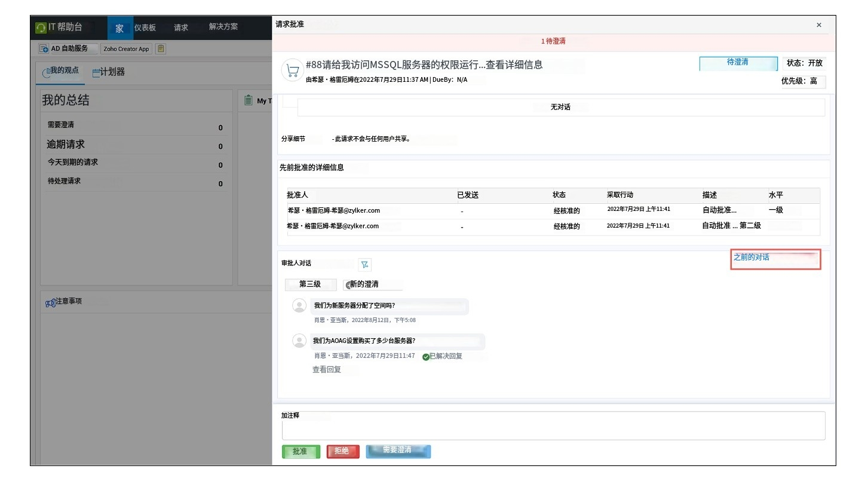Select the 第三级 level tab
Image resolution: width=868 pixels, height=481 pixels.
tap(310, 284)
